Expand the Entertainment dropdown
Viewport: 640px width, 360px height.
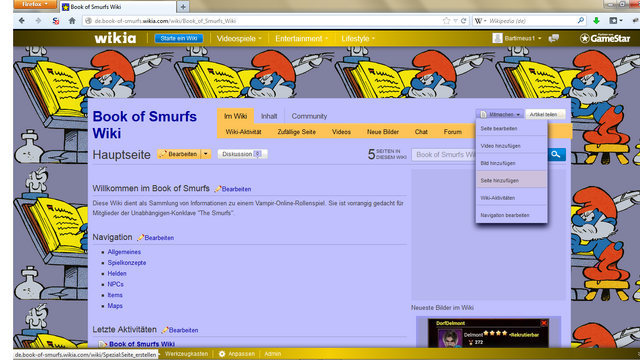tap(301, 39)
